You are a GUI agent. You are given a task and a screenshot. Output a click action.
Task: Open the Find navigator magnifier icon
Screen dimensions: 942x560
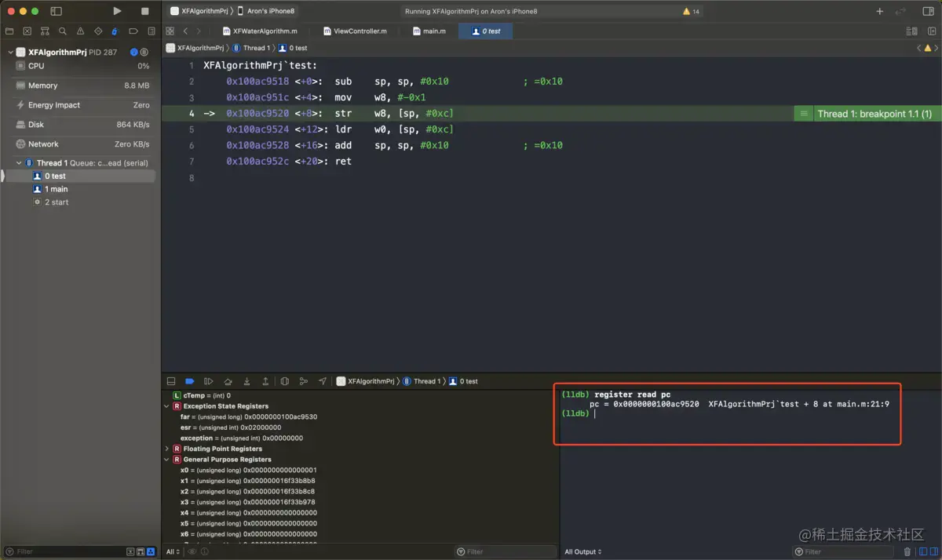click(x=62, y=31)
